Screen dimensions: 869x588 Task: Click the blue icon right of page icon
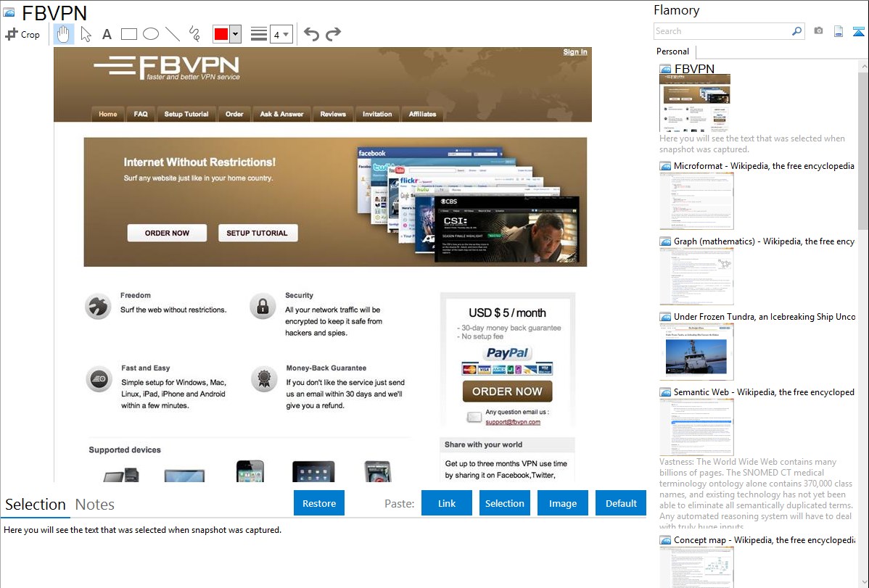[858, 31]
